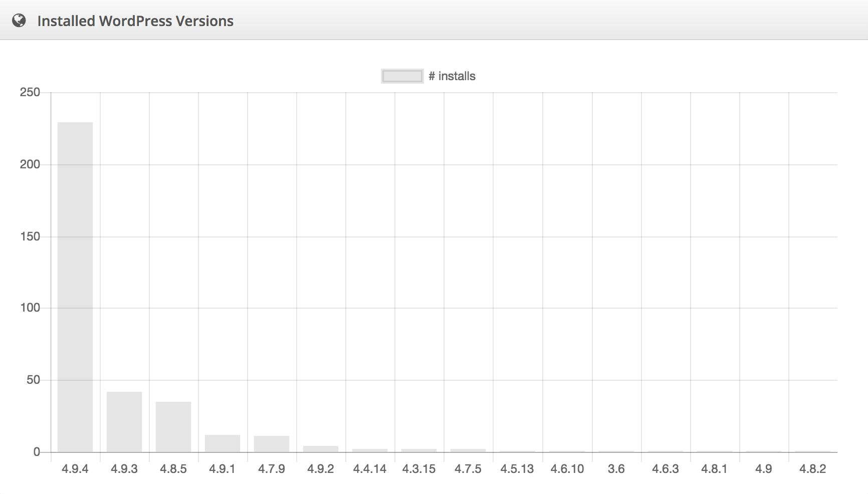Click the Installed WordPress Versions header

tap(136, 21)
